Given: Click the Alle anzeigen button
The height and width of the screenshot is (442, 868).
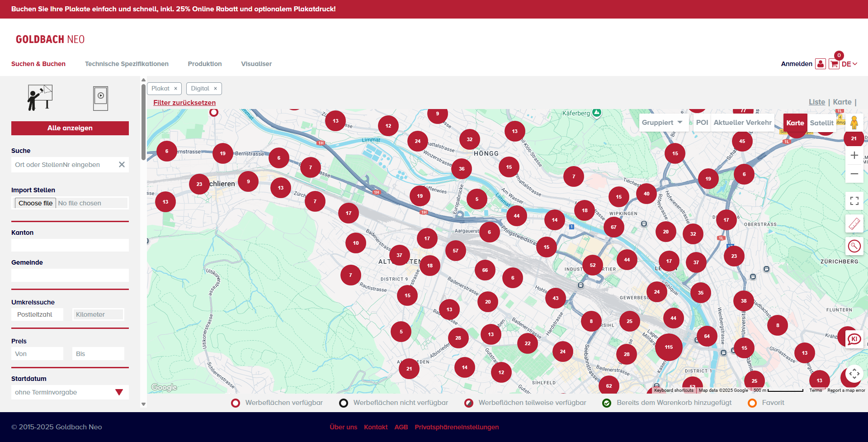Looking at the screenshot, I should [70, 128].
